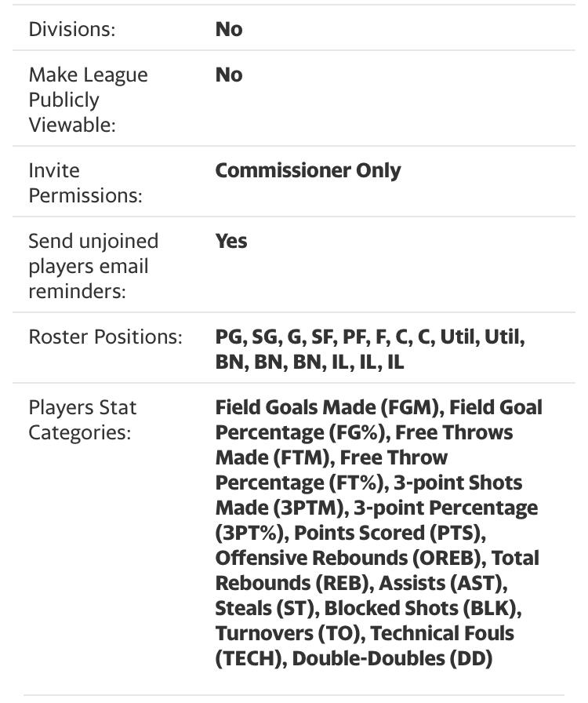Select the Divisions value No
The width and height of the screenshot is (588, 703).
[229, 29]
